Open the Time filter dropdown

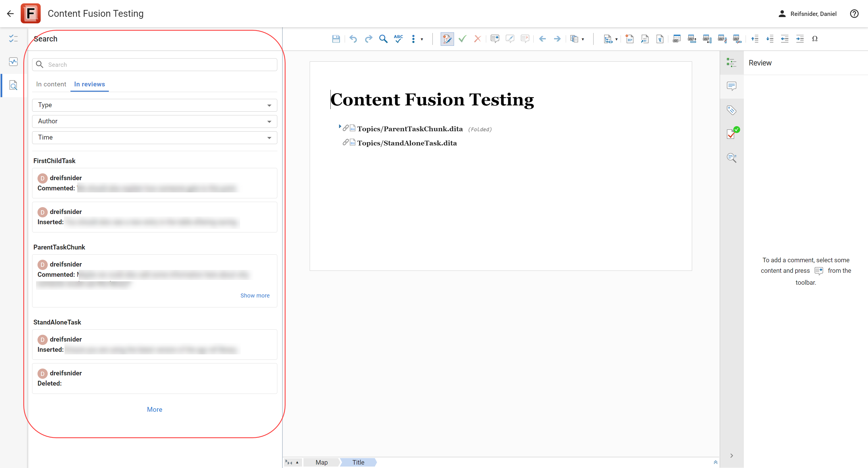tap(155, 138)
